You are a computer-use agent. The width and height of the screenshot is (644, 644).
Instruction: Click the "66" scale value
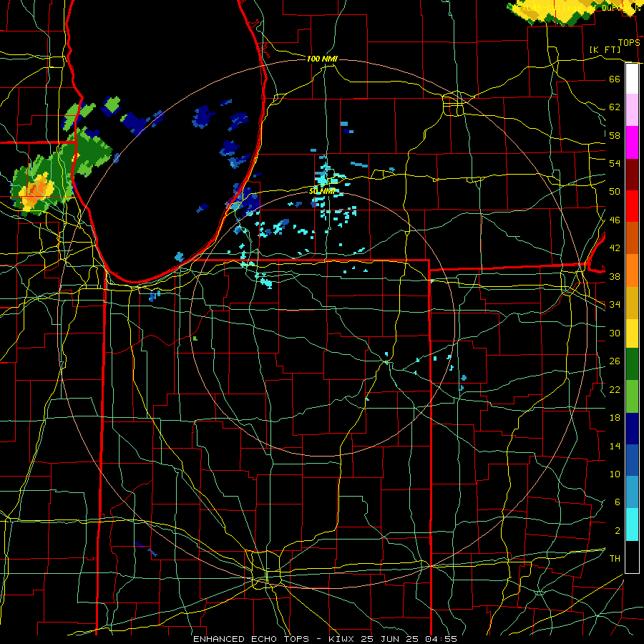(615, 79)
